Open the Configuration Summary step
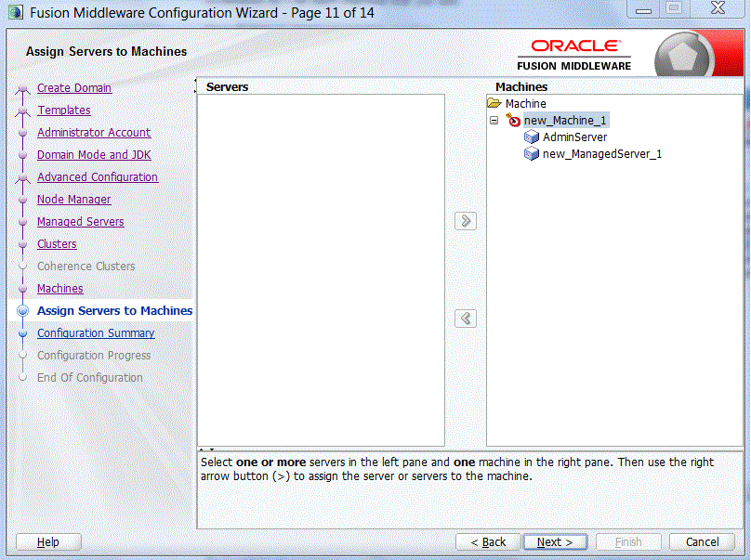The width and height of the screenshot is (751, 560). 96,333
